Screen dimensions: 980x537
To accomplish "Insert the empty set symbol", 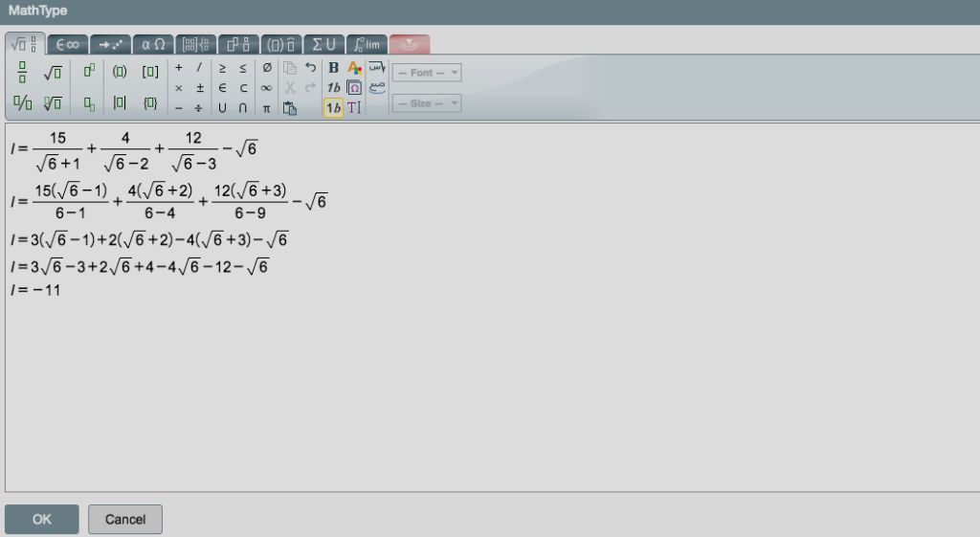I will pos(267,68).
